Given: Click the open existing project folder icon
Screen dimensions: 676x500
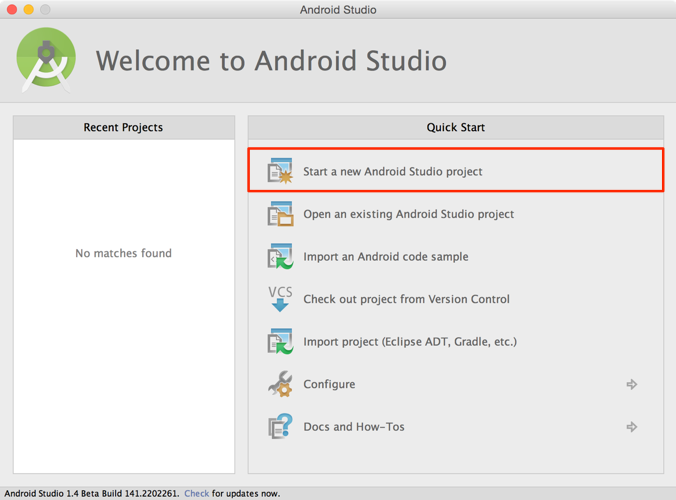Looking at the screenshot, I should coord(280,213).
